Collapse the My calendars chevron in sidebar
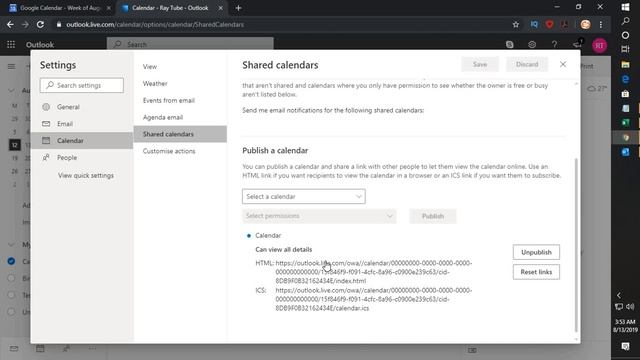The image size is (640, 360). point(11,244)
